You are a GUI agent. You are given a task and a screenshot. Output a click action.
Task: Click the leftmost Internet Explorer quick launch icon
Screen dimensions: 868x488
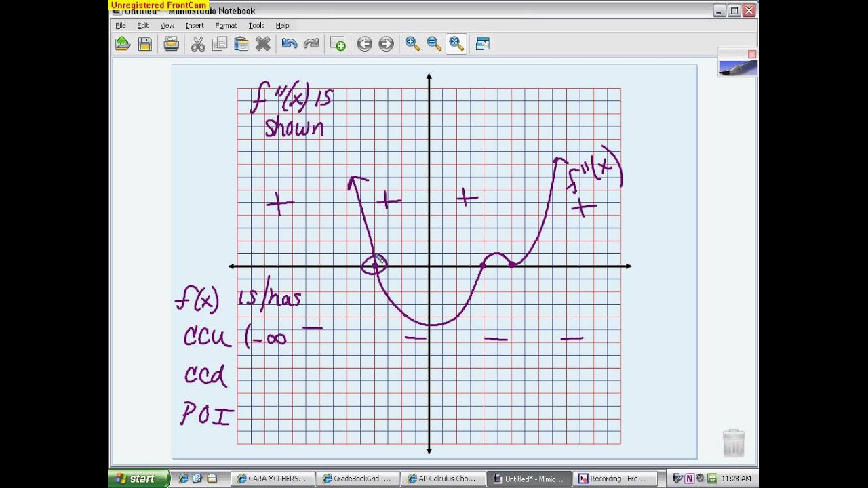point(184,479)
